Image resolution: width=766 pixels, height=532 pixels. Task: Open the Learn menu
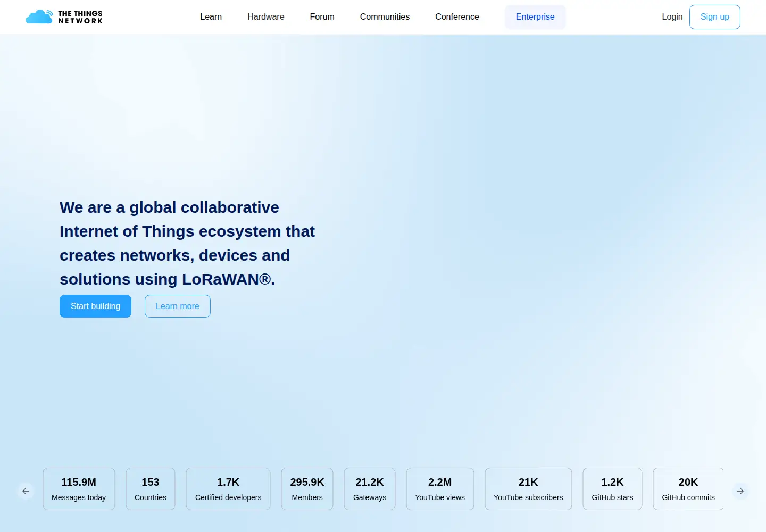(211, 17)
